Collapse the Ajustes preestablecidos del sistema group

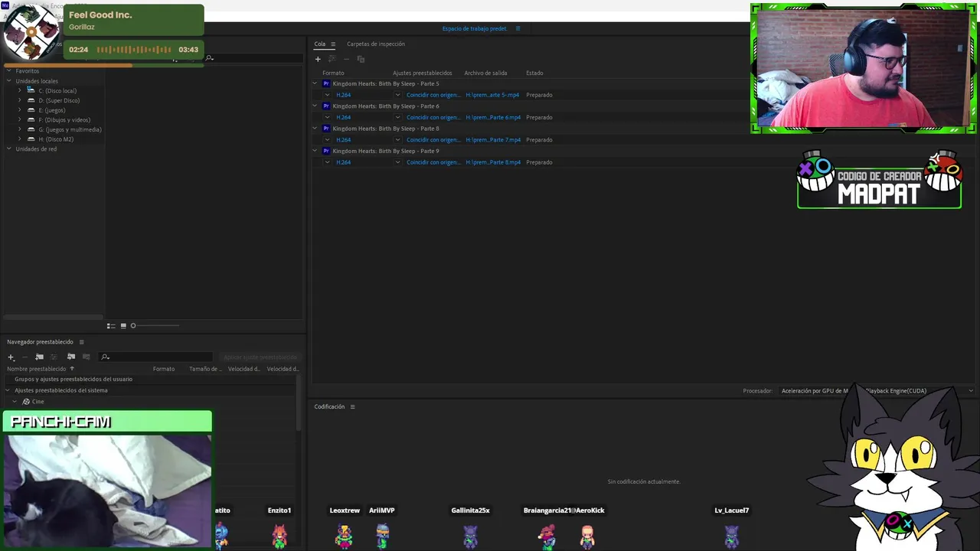(x=9, y=390)
